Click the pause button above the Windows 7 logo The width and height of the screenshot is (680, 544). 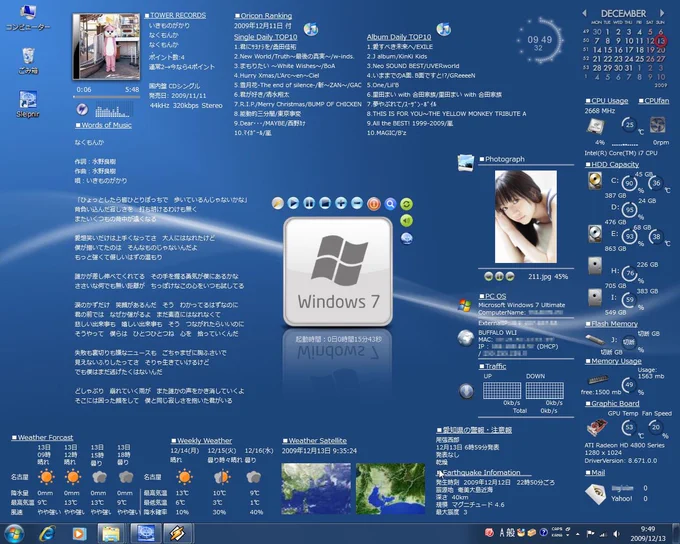(x=309, y=203)
